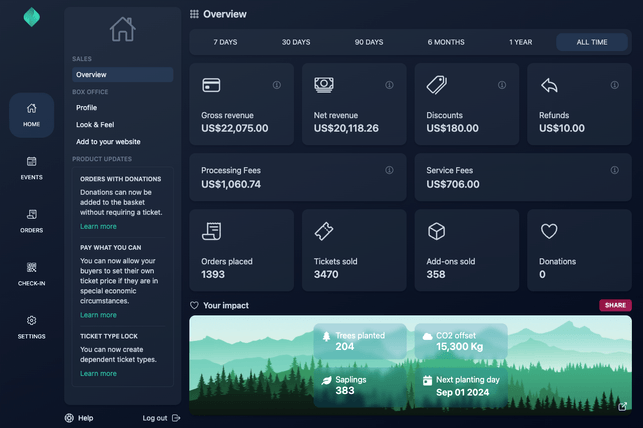Open the Events section in sidebar
Image resolution: width=643 pixels, height=428 pixels.
31,167
